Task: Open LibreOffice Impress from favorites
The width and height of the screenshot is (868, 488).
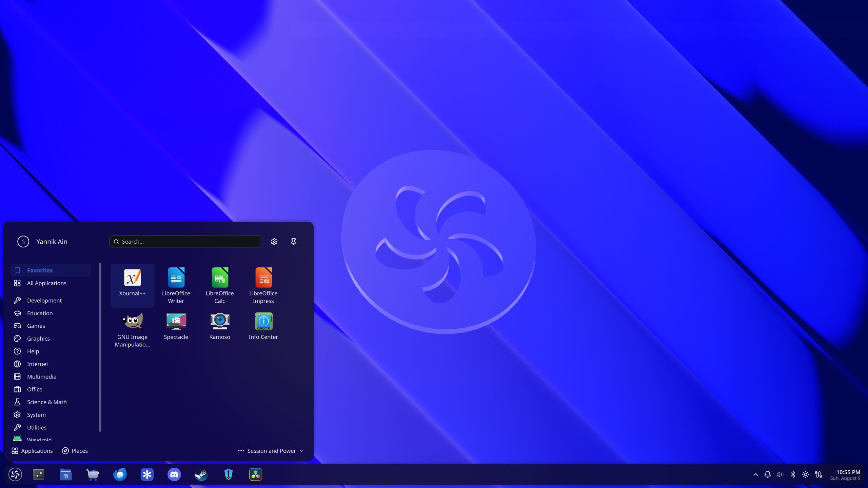Action: [263, 285]
